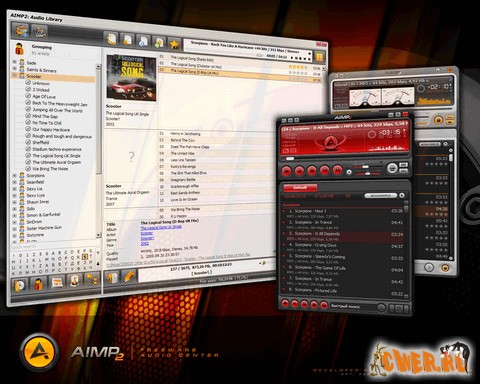Click the orange books icon below track info
480x384 pixels.
pos(112,278)
